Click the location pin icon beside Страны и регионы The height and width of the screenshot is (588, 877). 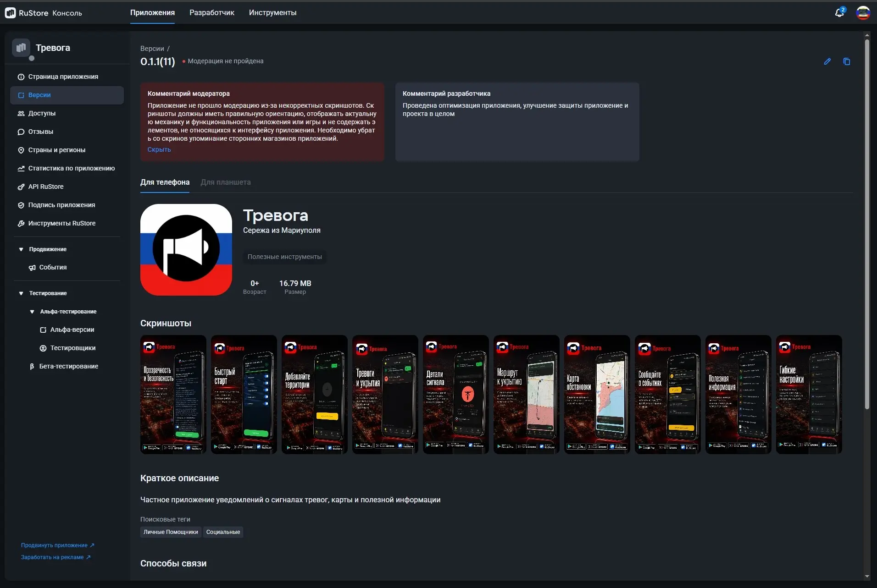(x=21, y=150)
